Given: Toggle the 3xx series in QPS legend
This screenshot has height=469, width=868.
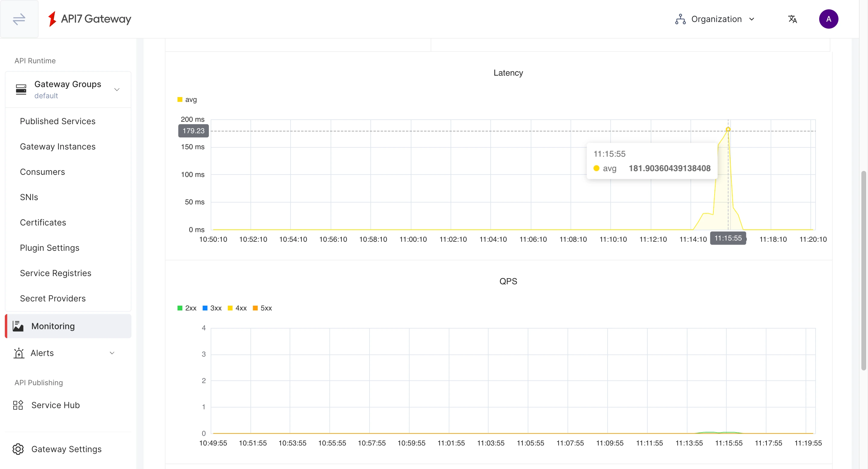Looking at the screenshot, I should pyautogui.click(x=212, y=308).
